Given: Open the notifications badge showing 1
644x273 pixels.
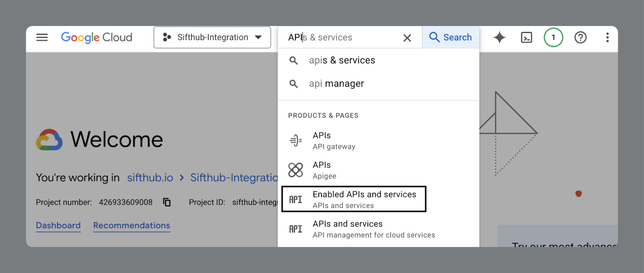Looking at the screenshot, I should pyautogui.click(x=553, y=38).
